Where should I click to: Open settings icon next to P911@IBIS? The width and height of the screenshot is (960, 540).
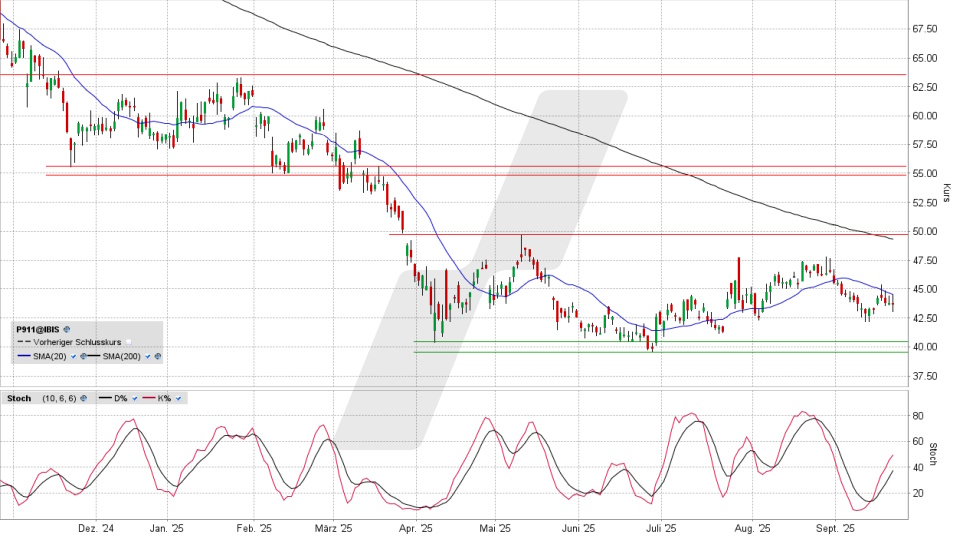pos(67,328)
